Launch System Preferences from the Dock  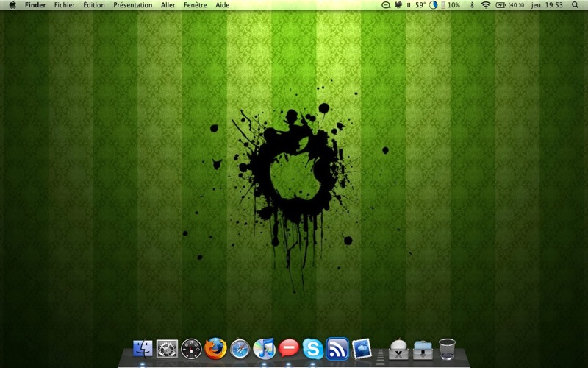point(167,349)
